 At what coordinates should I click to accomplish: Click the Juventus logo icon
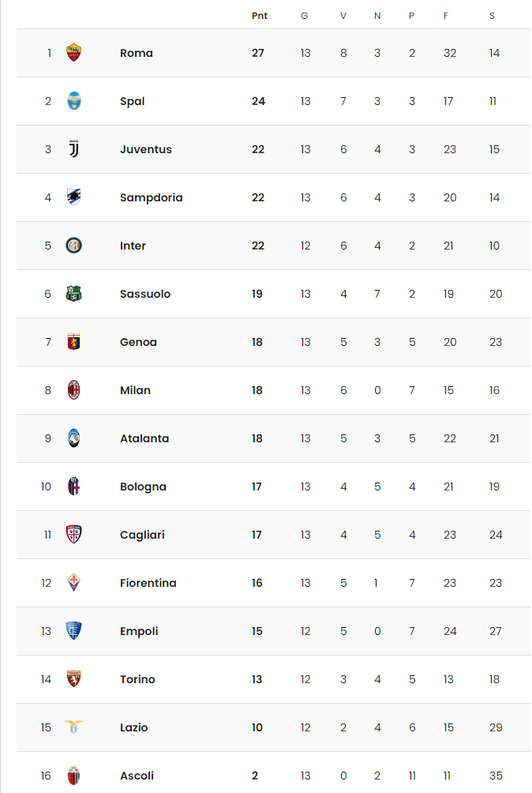click(x=73, y=149)
